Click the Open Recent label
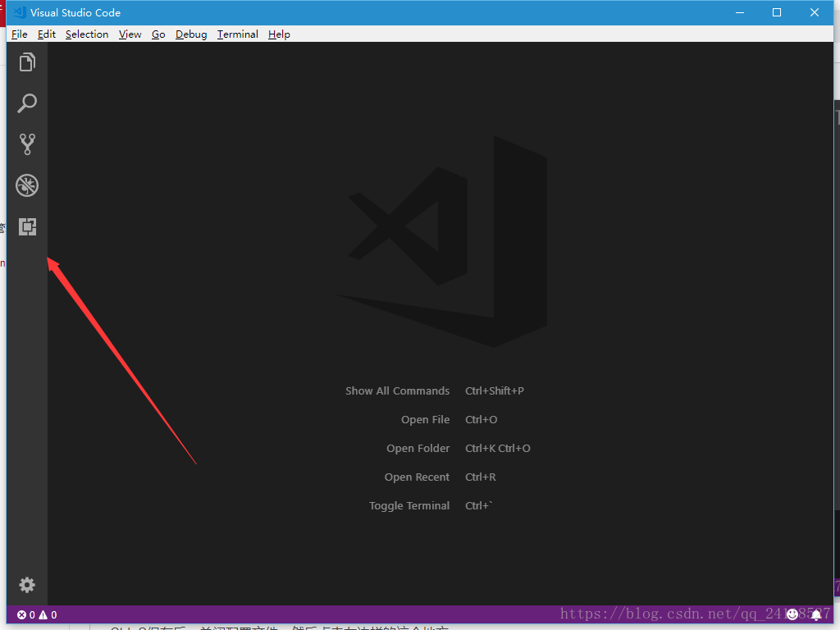 (417, 477)
